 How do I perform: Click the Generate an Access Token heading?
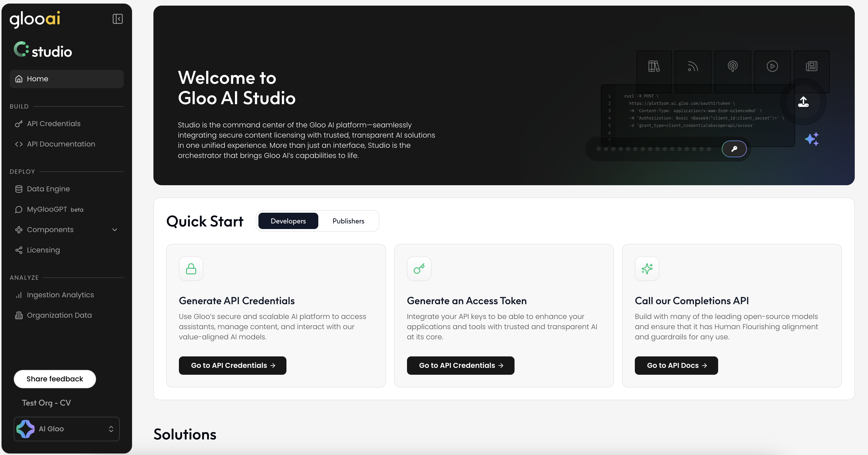pyautogui.click(x=467, y=301)
